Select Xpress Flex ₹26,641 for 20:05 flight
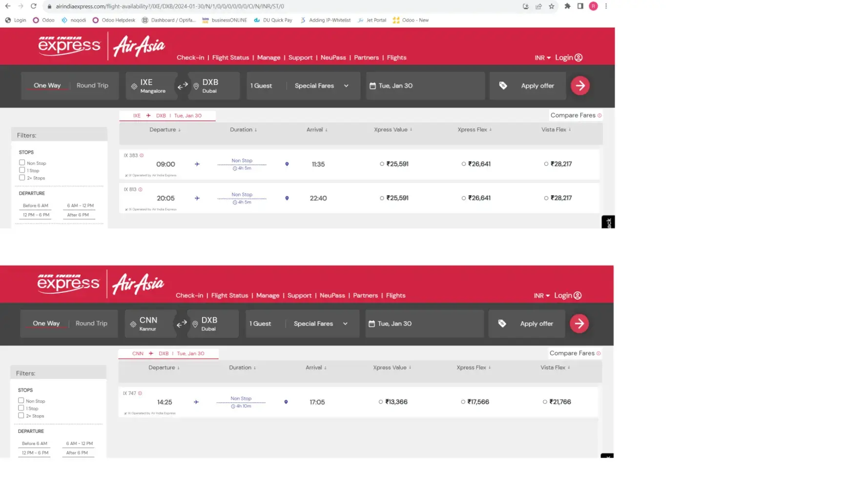The height and width of the screenshot is (488, 868). pos(463,198)
